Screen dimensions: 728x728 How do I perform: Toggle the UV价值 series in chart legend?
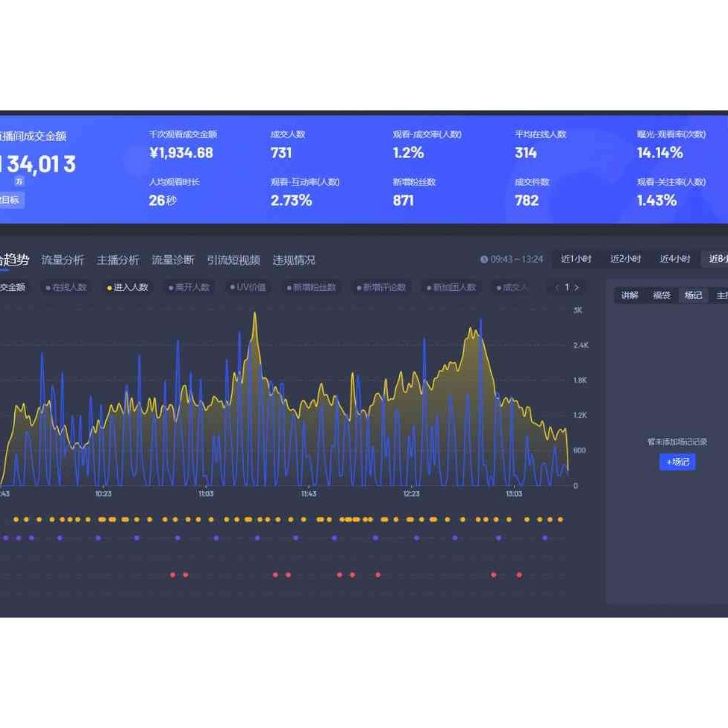tap(248, 287)
